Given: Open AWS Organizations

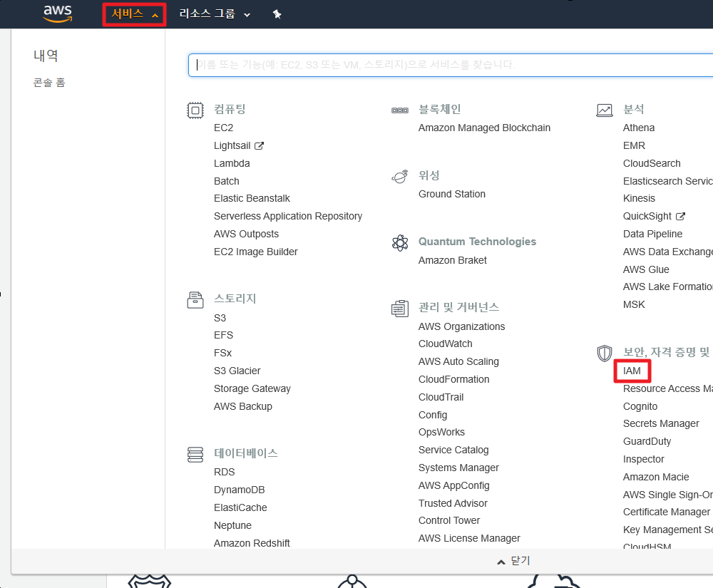Looking at the screenshot, I should [x=461, y=326].
